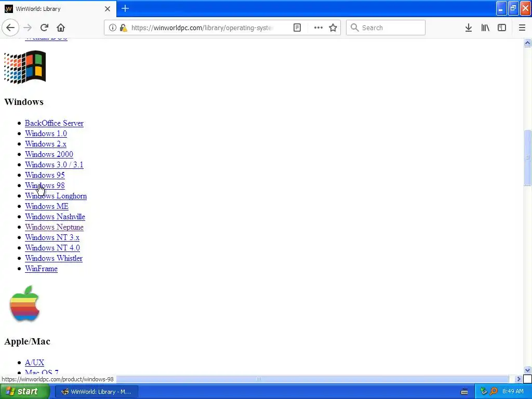Click the network tray icon
The height and width of the screenshot is (399, 532).
(x=484, y=392)
